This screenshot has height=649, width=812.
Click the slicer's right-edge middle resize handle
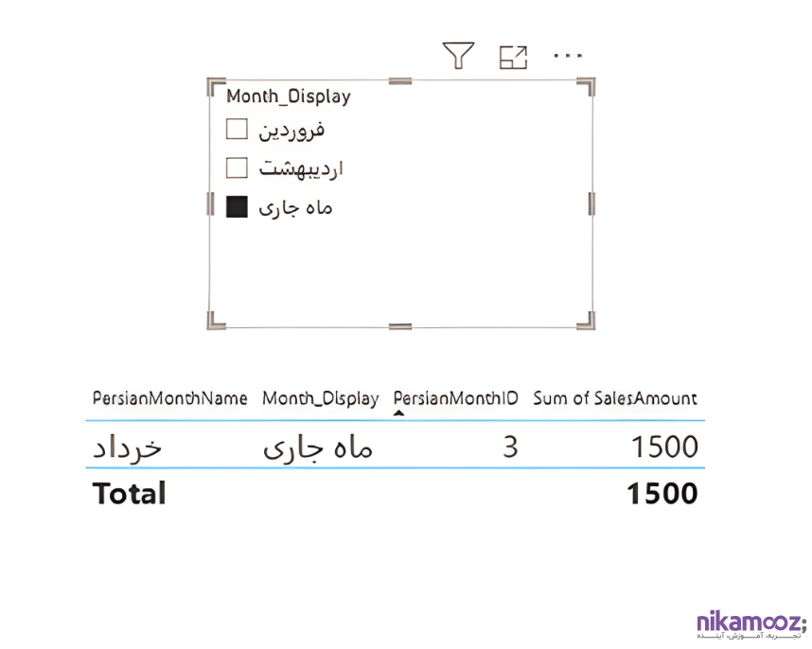(x=592, y=203)
